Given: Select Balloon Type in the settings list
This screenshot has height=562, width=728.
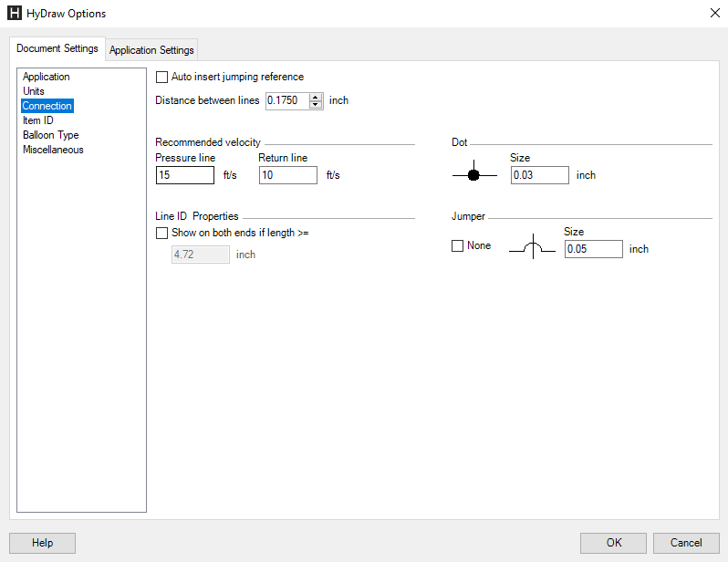Looking at the screenshot, I should tap(50, 135).
